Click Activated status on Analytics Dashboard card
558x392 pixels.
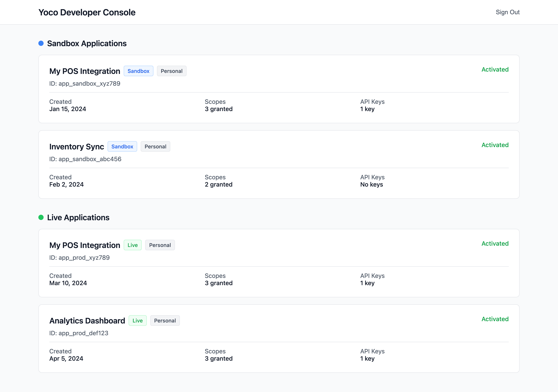pyautogui.click(x=495, y=319)
